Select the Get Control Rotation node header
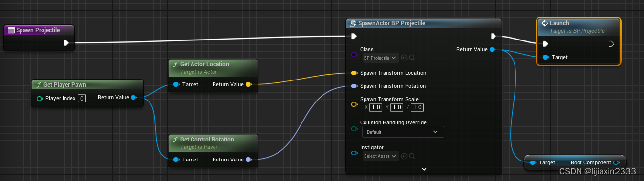This screenshot has height=181, width=644. click(x=213, y=142)
